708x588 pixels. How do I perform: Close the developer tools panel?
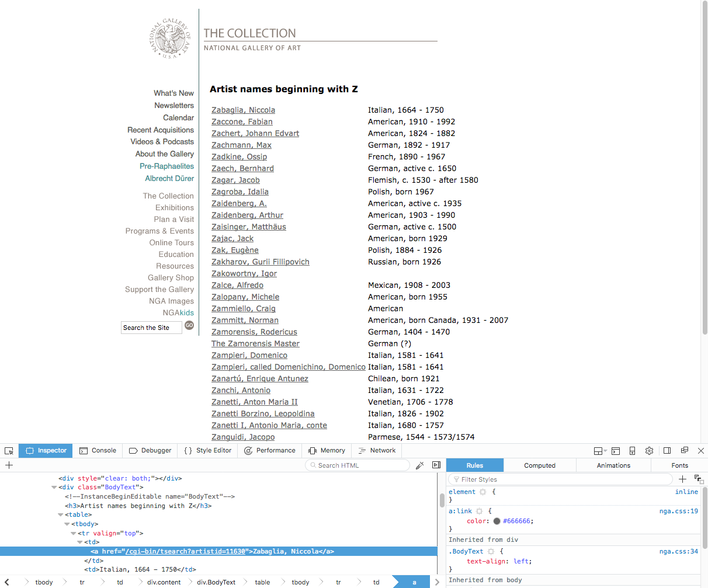(701, 451)
